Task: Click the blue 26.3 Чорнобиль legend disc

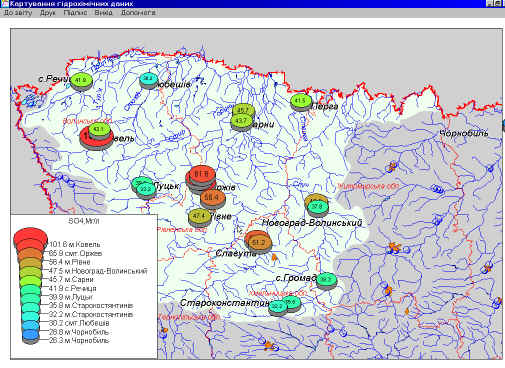Action: pyautogui.click(x=31, y=337)
